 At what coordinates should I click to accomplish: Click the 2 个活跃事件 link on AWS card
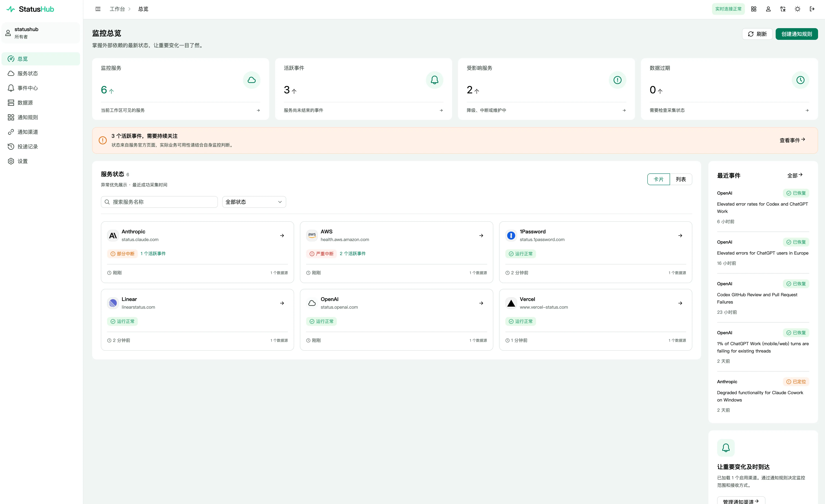(x=353, y=253)
